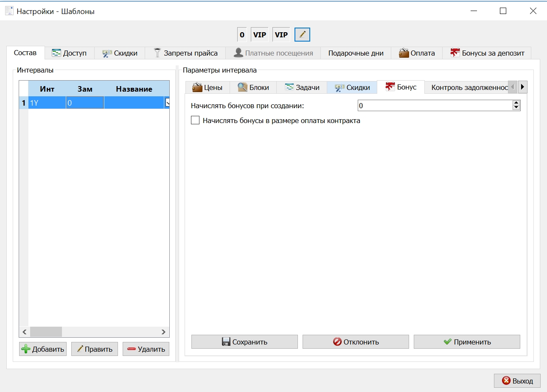Open the Контроль задолженности tab
Screen dimensions: 547x392
[469, 87]
